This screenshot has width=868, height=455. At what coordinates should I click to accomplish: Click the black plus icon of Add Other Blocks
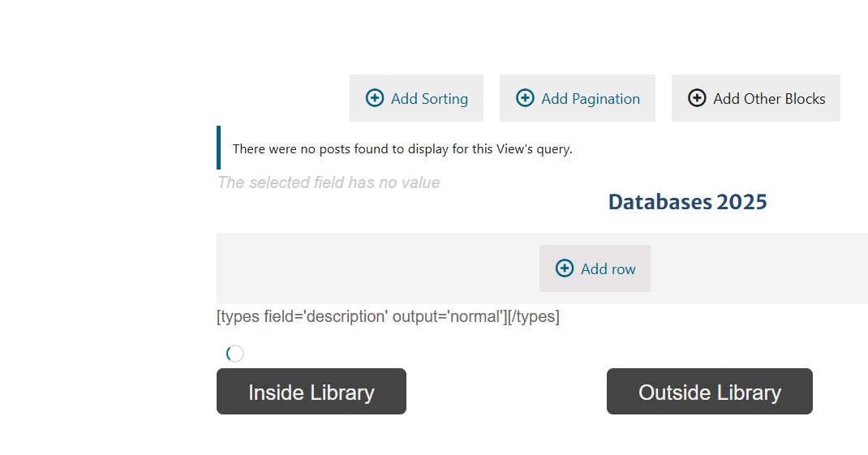[x=697, y=98]
